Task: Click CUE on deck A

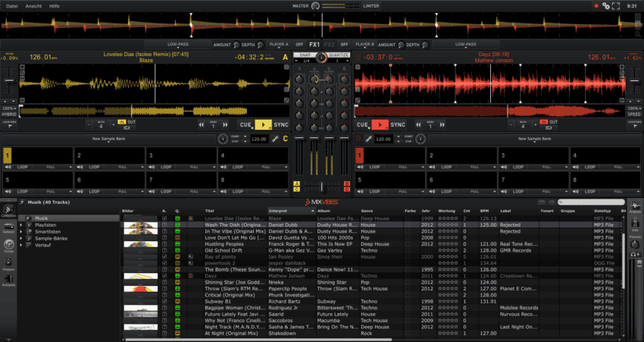Action: [x=245, y=125]
